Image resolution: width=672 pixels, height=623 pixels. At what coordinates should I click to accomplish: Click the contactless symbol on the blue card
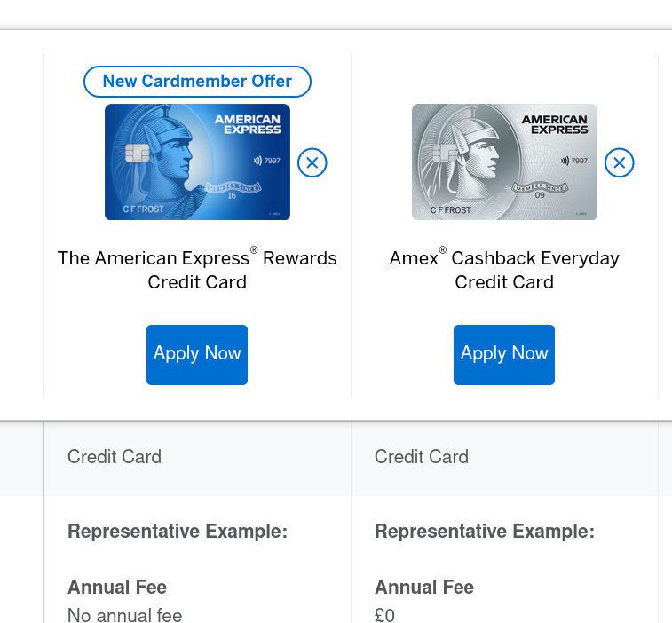pos(257,161)
